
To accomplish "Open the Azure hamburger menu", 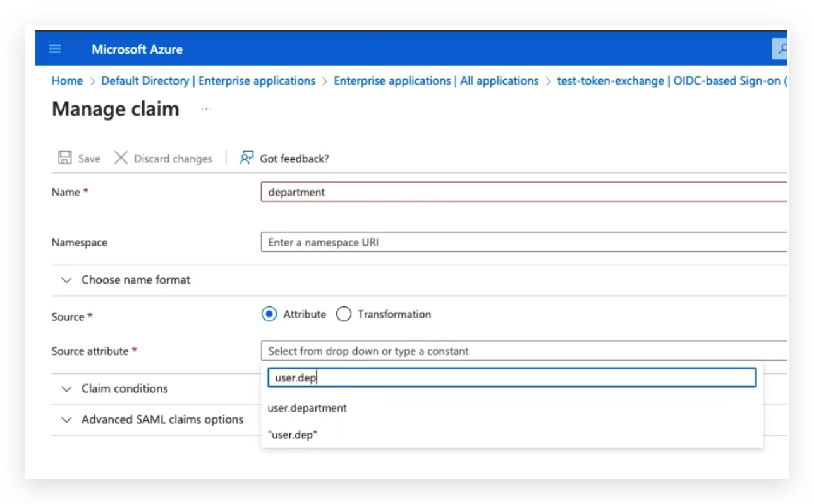I will 55,49.
